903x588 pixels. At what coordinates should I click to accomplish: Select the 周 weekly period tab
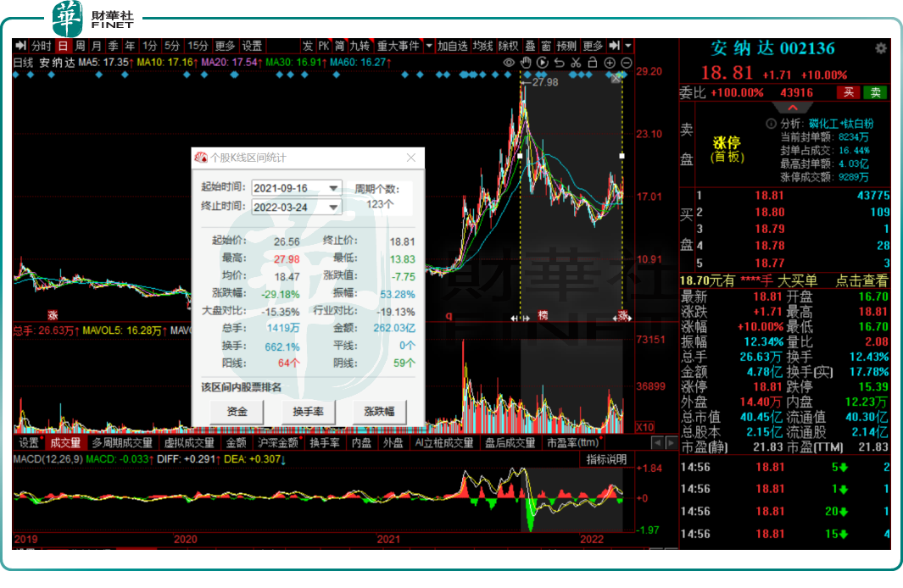pyautogui.click(x=80, y=46)
